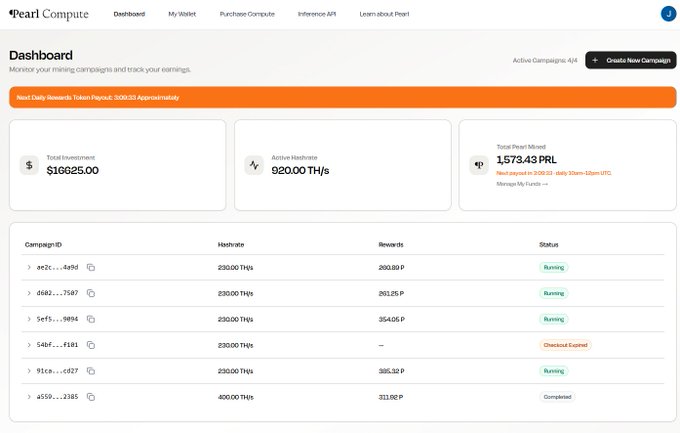Click the orange next payout time text
This screenshot has height=433, width=680.
554,173
